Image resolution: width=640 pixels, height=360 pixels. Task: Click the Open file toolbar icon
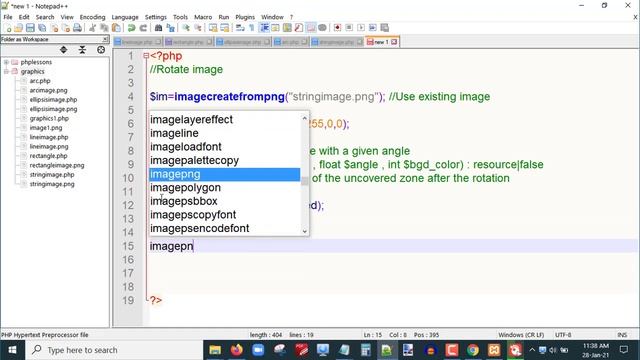point(18,28)
